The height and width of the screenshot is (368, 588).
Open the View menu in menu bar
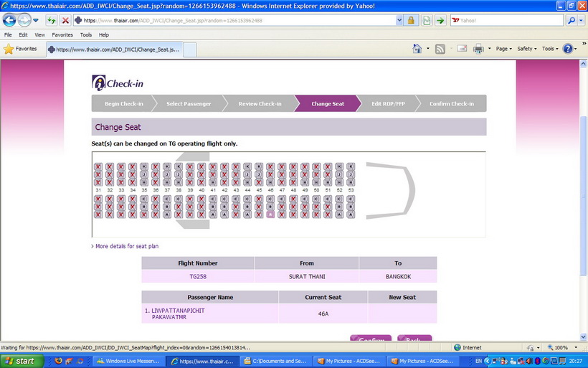[39, 34]
